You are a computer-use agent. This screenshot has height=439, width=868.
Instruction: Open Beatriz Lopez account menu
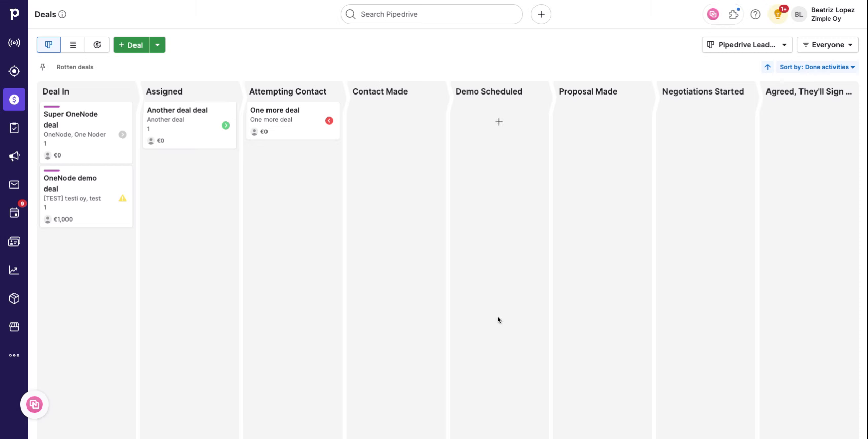coord(832,14)
